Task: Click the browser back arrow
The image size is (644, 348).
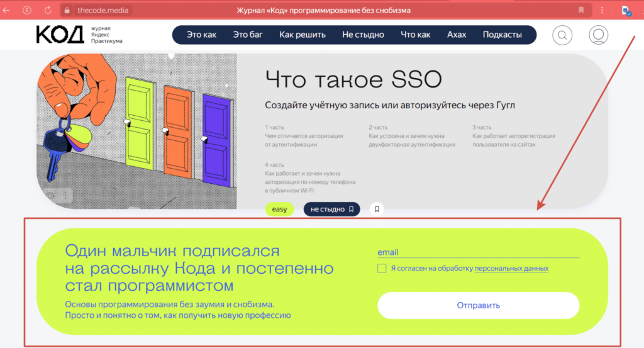Action: click(x=7, y=10)
